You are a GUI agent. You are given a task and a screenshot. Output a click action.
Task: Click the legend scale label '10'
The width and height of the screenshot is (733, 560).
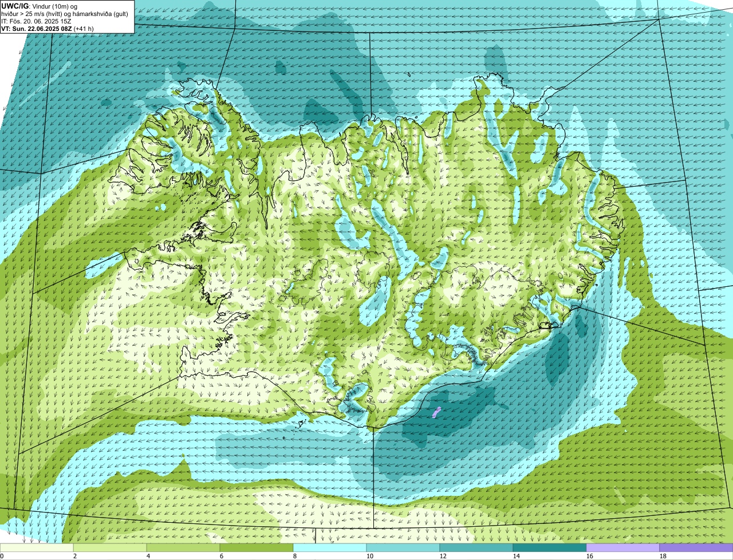370,556
